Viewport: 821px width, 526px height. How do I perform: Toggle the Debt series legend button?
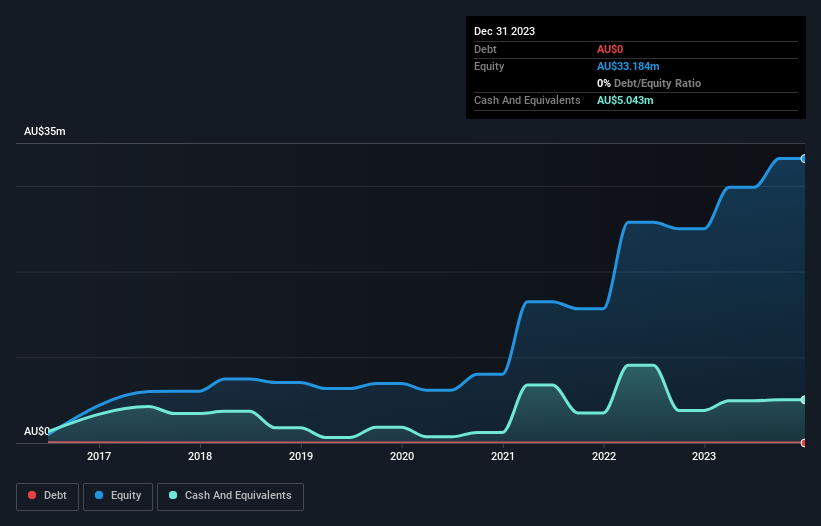coord(47,496)
